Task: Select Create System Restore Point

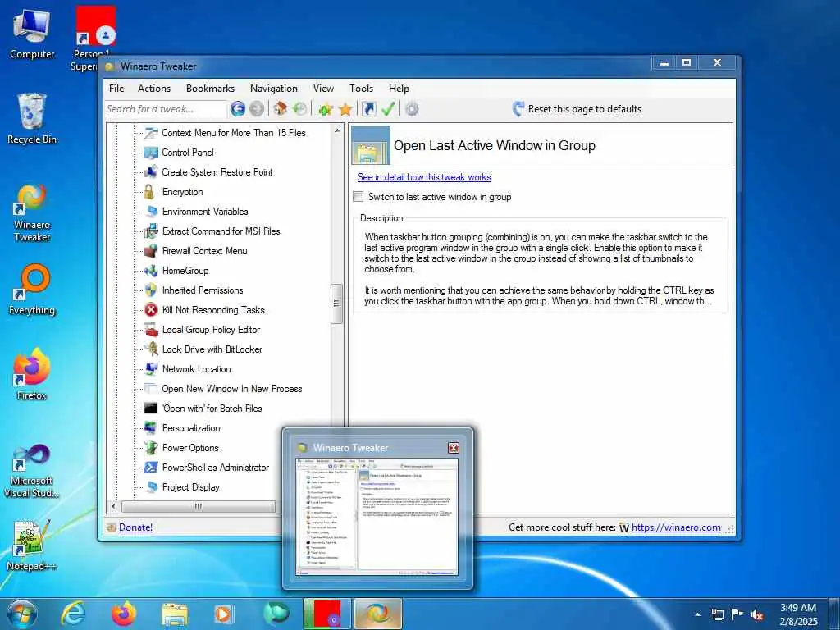Action: tap(217, 172)
